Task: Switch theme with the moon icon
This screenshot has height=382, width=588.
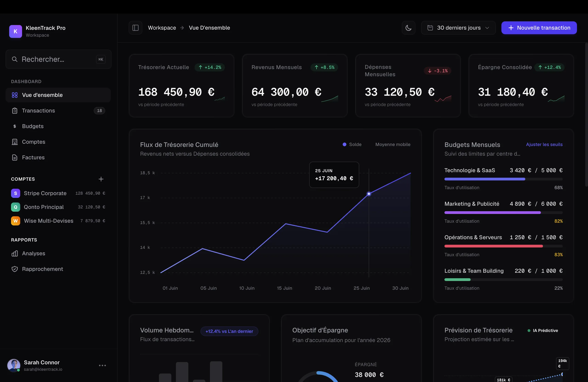Action: tap(408, 28)
